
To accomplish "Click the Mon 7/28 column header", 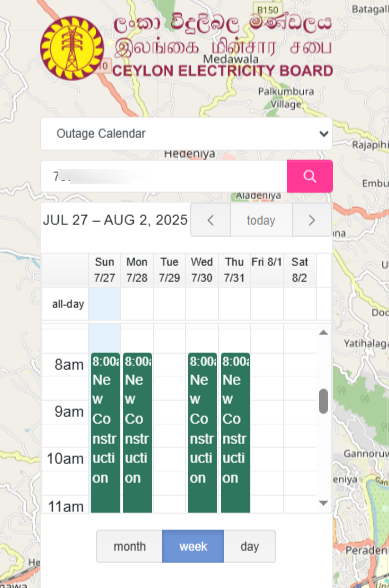I will tap(137, 270).
